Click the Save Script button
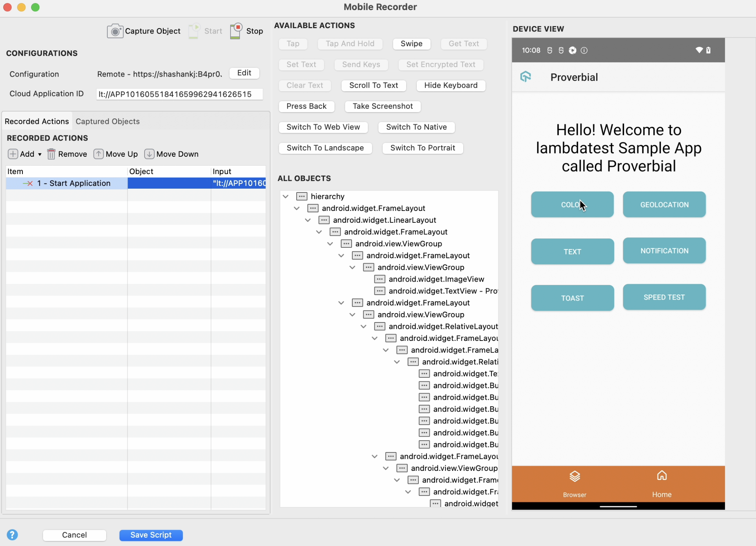The height and width of the screenshot is (546, 756). pos(150,535)
